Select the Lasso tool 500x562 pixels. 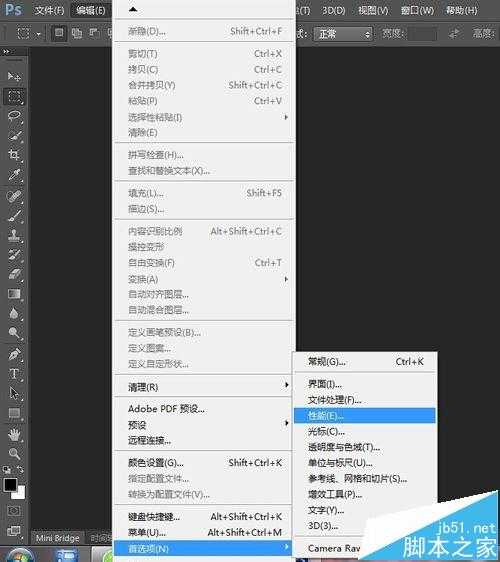click(14, 116)
